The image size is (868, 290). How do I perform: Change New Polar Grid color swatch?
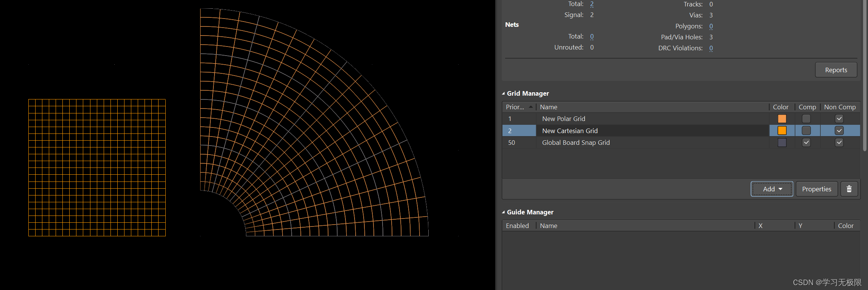pos(782,119)
